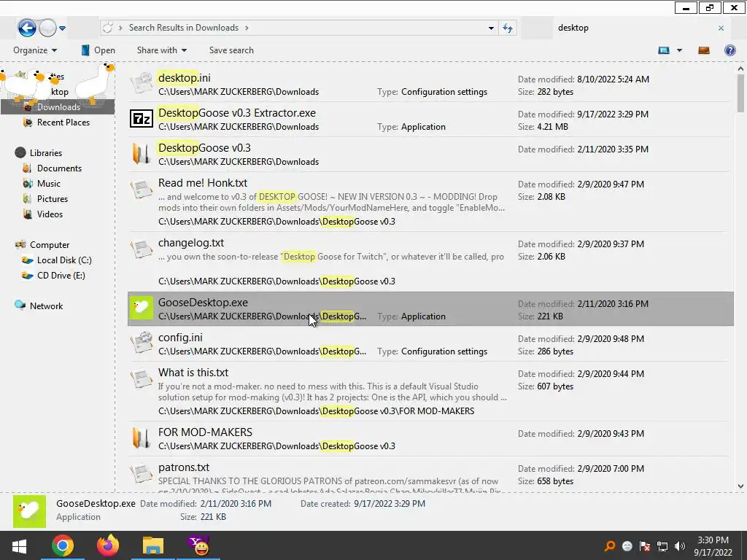
Task: Open the network tray icon
Action: click(662, 546)
